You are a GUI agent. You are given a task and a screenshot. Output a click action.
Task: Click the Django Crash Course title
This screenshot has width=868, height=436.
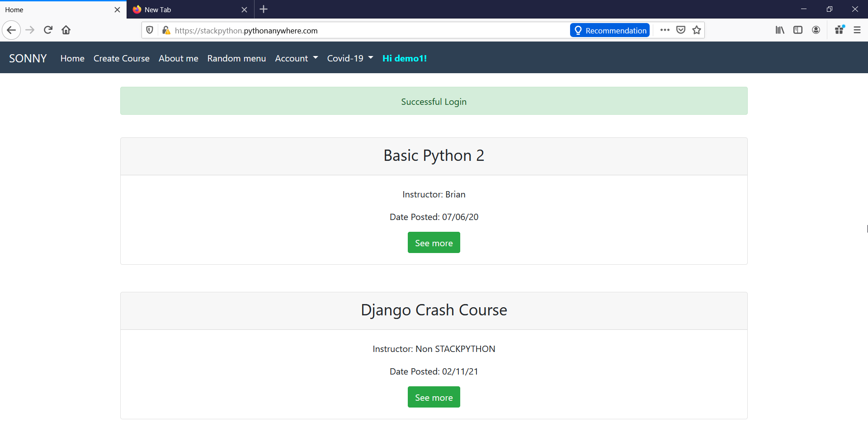pyautogui.click(x=434, y=310)
